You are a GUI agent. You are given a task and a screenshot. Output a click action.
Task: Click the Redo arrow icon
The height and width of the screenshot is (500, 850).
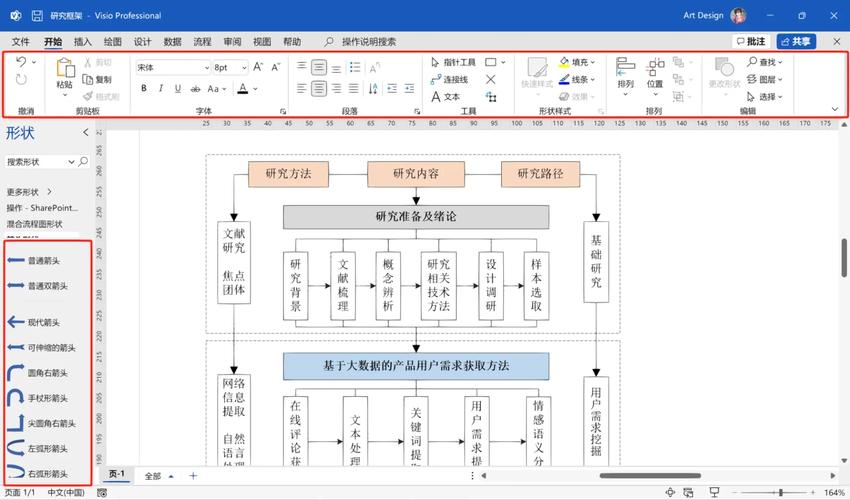point(21,80)
